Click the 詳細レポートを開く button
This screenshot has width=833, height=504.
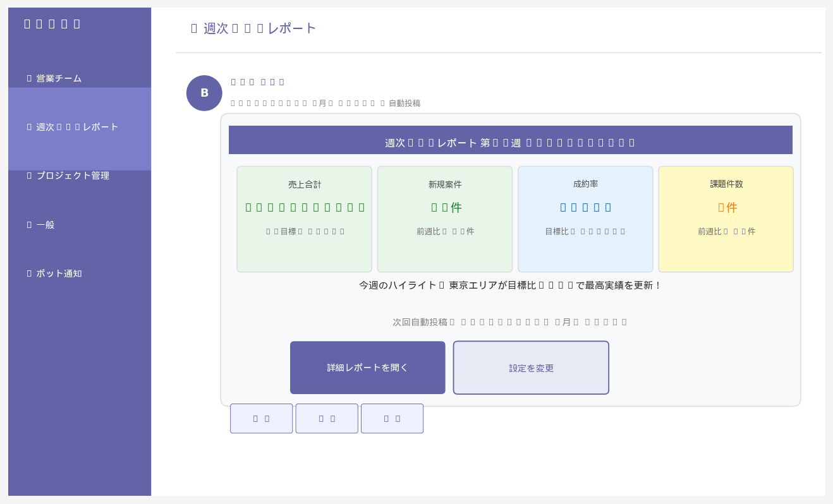pos(367,367)
